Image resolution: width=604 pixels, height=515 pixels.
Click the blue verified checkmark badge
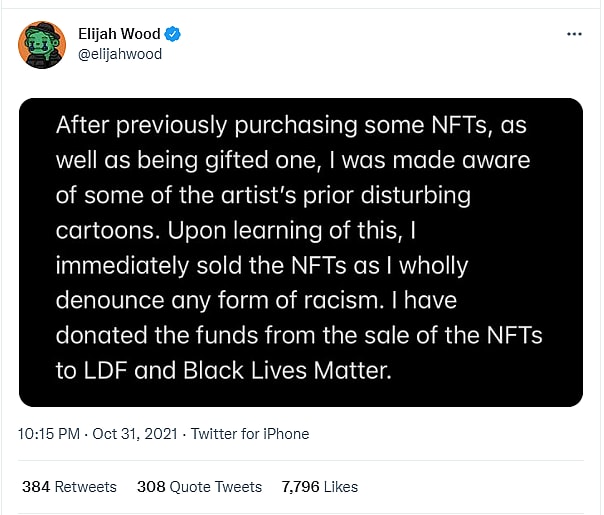coord(173,35)
